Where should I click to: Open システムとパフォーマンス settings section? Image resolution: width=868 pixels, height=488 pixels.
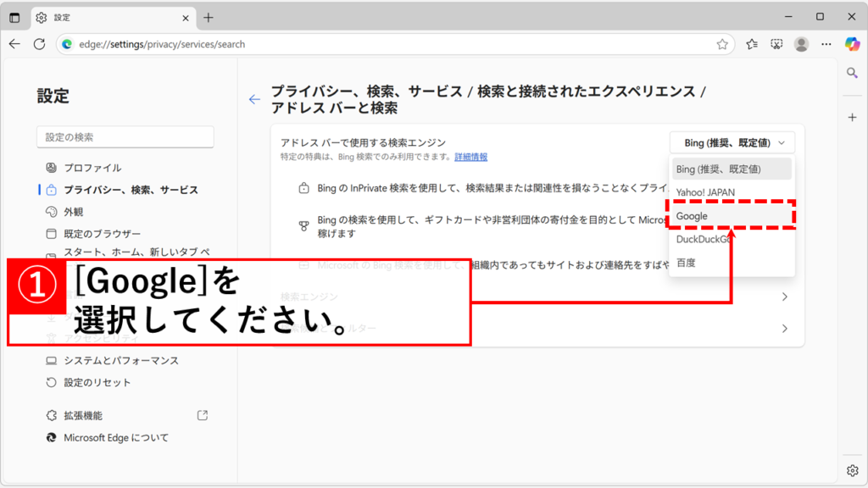121,361
